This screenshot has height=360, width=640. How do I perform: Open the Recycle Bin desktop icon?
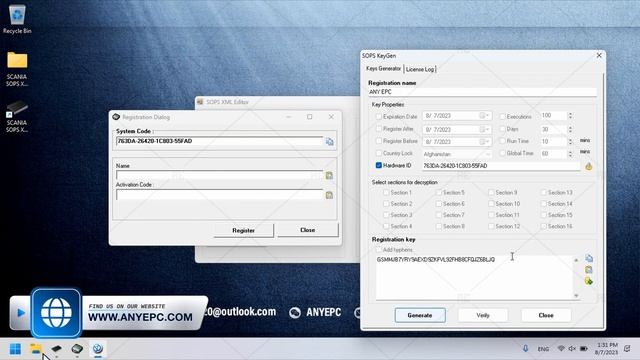pos(17,19)
